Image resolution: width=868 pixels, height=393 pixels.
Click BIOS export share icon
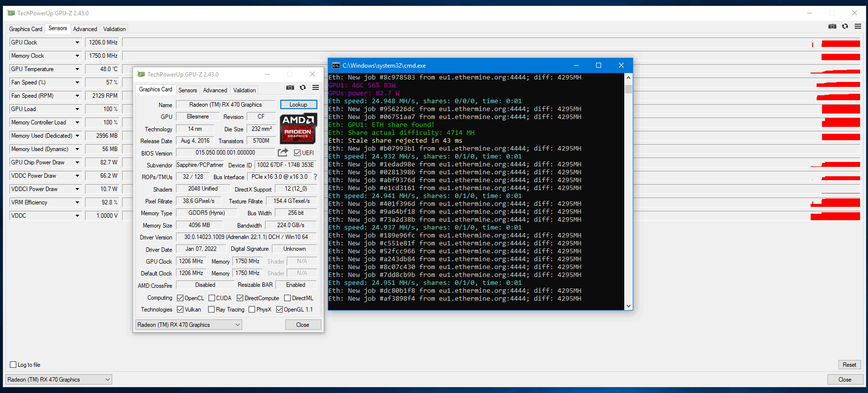pyautogui.click(x=283, y=153)
